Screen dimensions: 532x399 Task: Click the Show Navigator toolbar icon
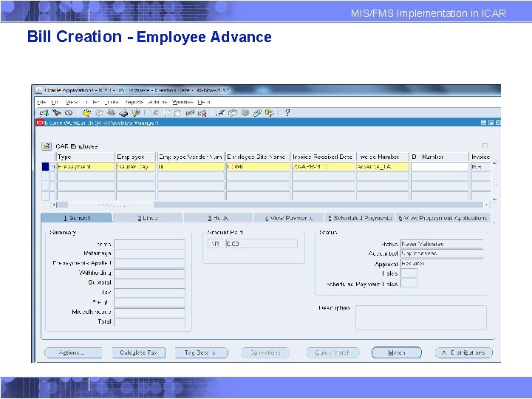[x=69, y=113]
